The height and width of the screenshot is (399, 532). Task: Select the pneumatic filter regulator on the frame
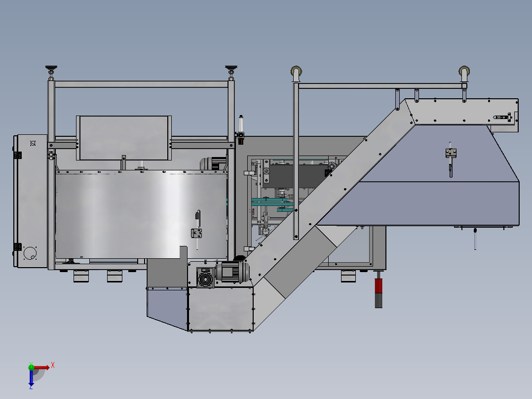click(x=241, y=130)
